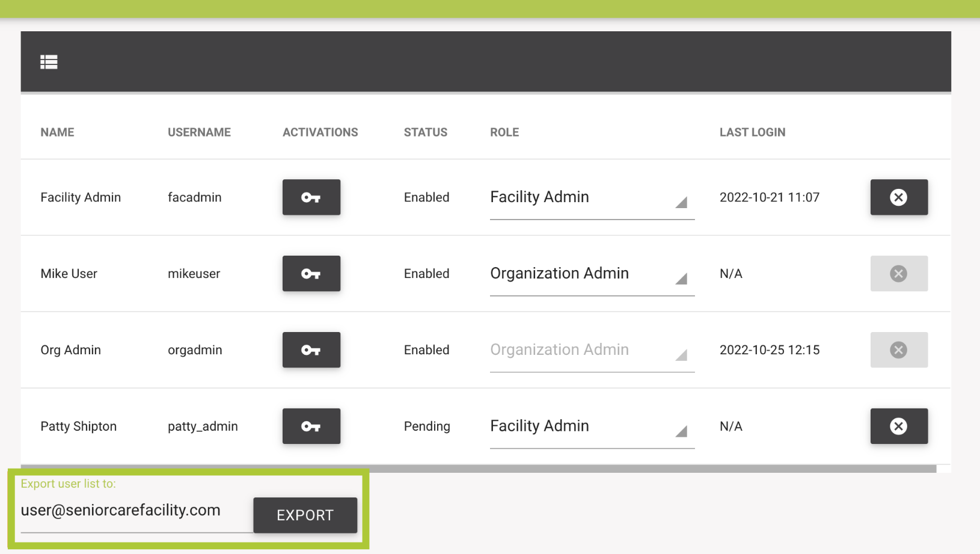Sort by the LAST LOGIN column header
This screenshot has width=980, height=554.
tap(752, 132)
